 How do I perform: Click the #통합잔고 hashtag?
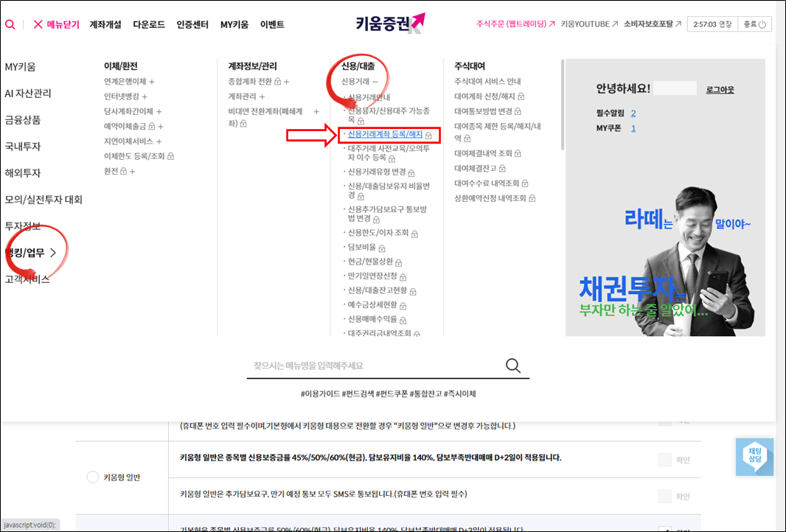tap(425, 393)
